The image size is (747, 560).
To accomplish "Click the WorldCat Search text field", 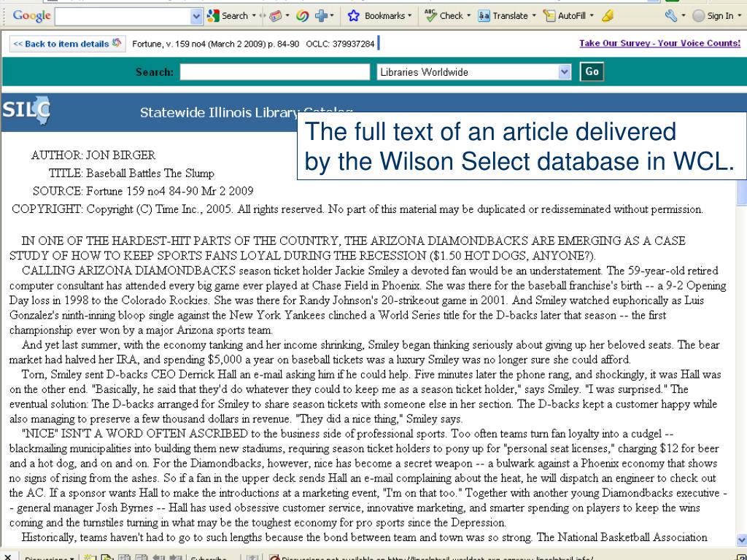I will click(275, 72).
